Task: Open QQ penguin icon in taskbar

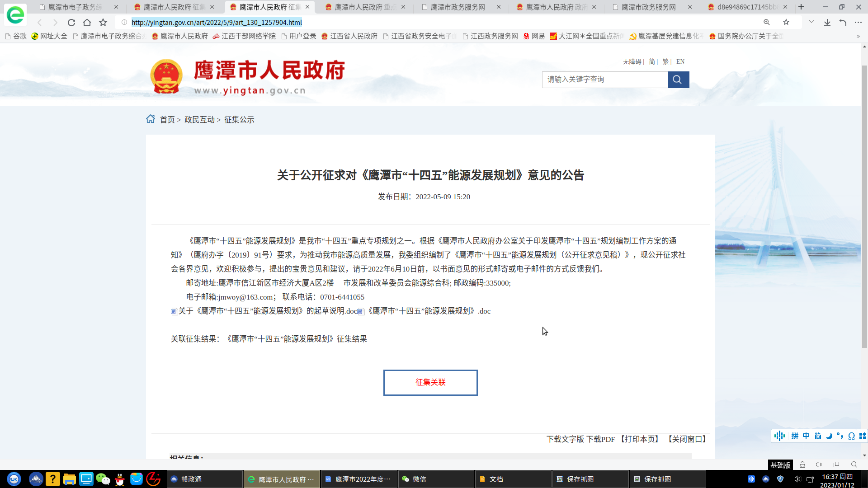Action: [x=120, y=479]
